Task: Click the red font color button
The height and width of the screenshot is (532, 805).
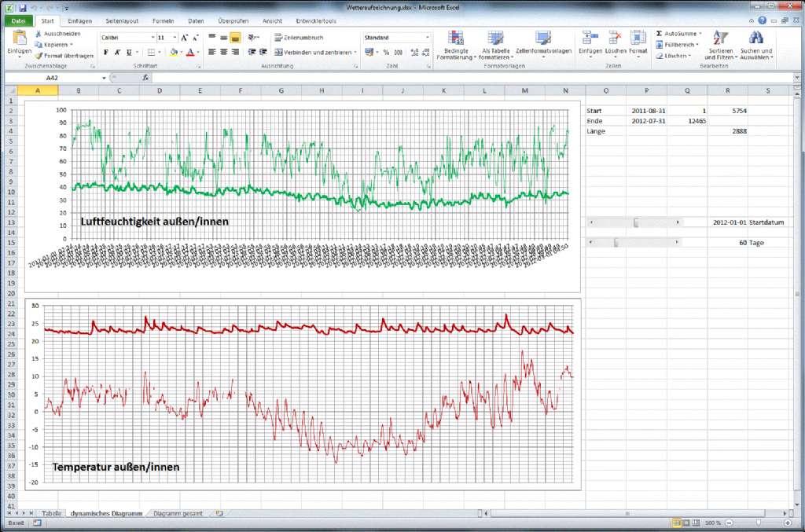Action: [x=190, y=53]
